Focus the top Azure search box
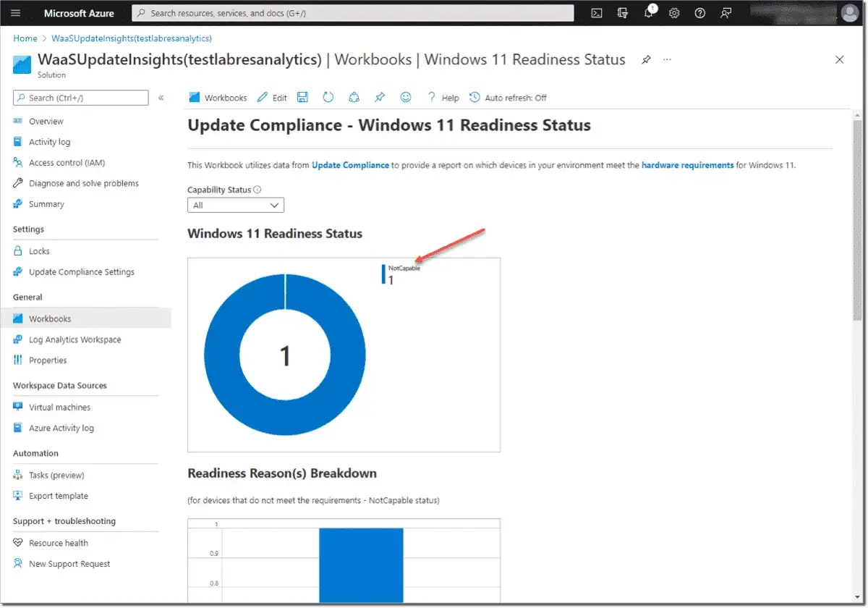This screenshot has width=868, height=608. pos(353,13)
